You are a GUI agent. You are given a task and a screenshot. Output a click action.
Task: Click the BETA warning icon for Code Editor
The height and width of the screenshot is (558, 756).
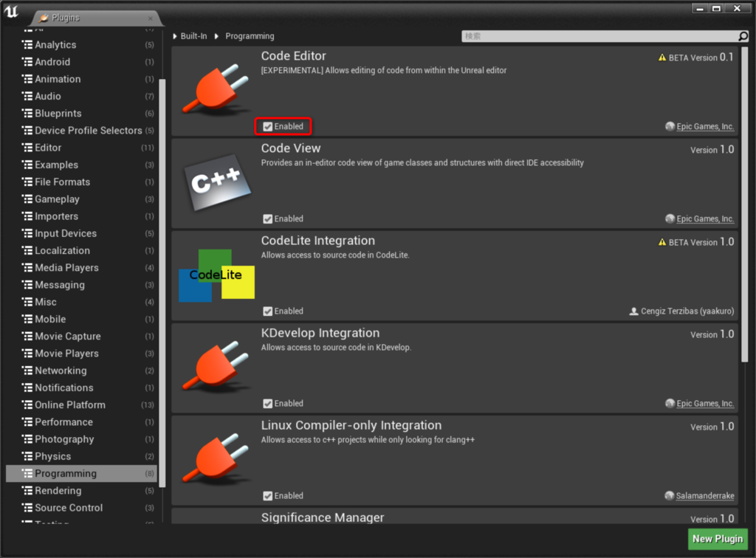(662, 58)
